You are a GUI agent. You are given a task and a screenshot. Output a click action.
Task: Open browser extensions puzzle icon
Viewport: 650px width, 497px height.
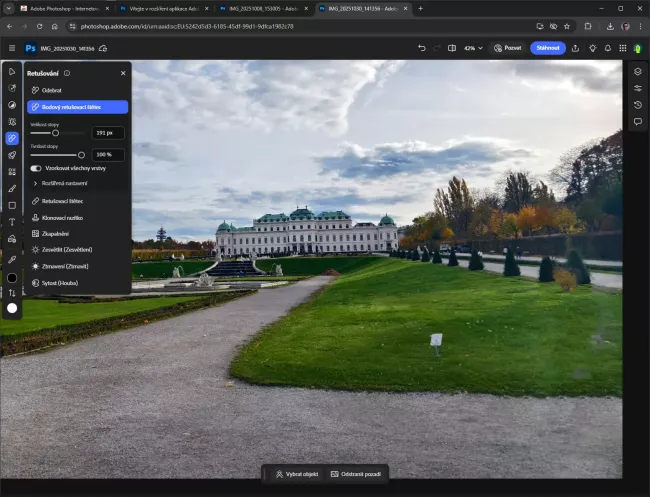(588, 27)
